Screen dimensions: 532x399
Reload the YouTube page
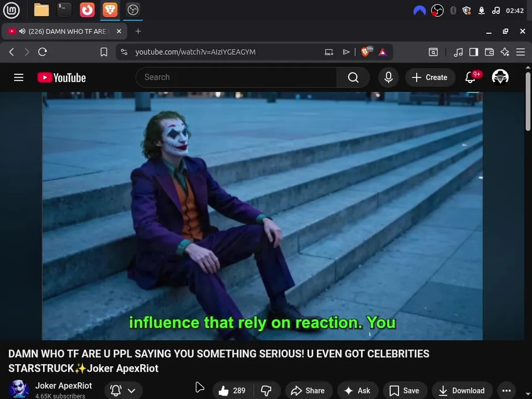click(x=43, y=52)
